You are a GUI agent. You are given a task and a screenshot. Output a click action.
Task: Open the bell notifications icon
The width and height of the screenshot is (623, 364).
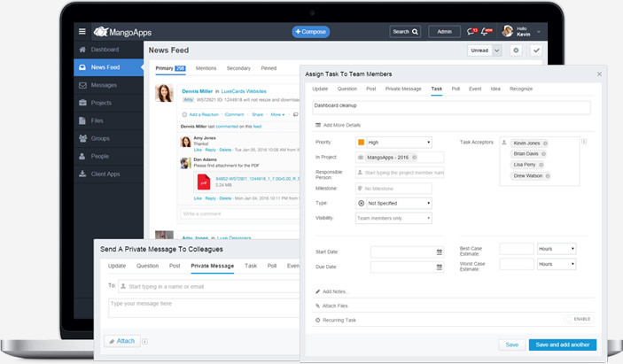click(x=487, y=31)
